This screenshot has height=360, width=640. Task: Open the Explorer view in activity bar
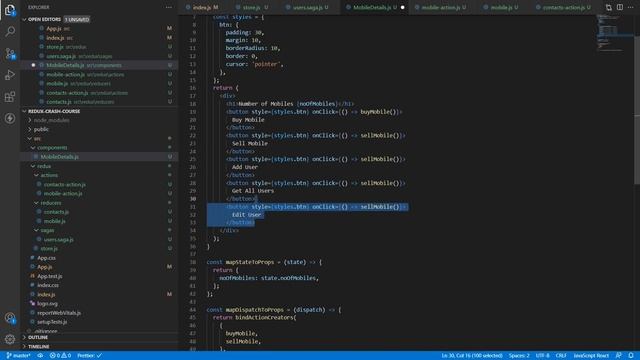[10, 10]
